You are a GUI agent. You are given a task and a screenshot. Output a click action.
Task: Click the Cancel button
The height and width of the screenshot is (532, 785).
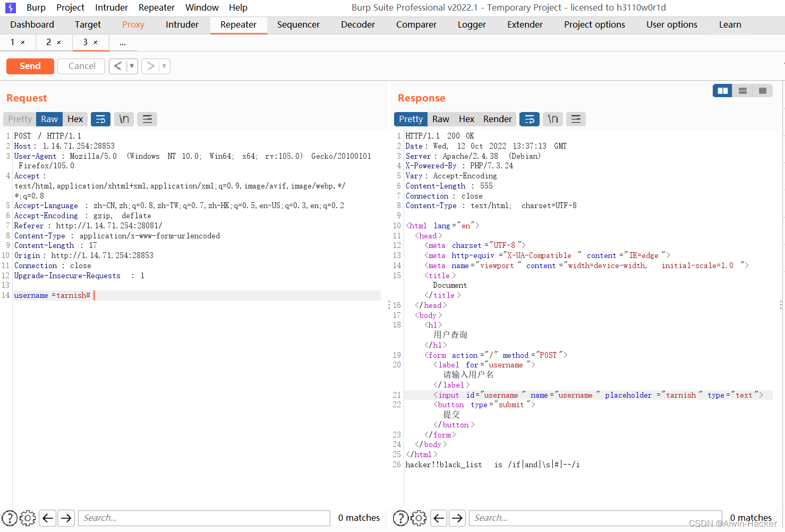82,66
